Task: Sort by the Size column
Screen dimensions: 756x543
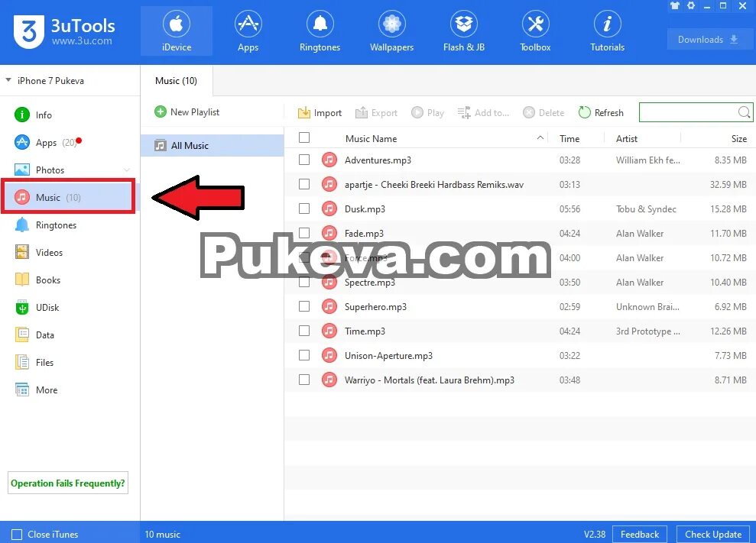Action: 738,139
